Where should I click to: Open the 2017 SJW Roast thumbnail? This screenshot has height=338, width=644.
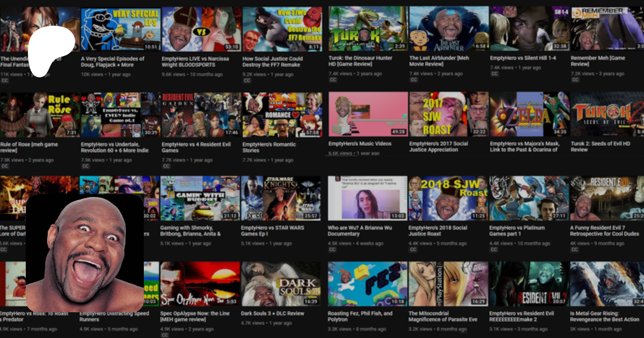point(449,114)
